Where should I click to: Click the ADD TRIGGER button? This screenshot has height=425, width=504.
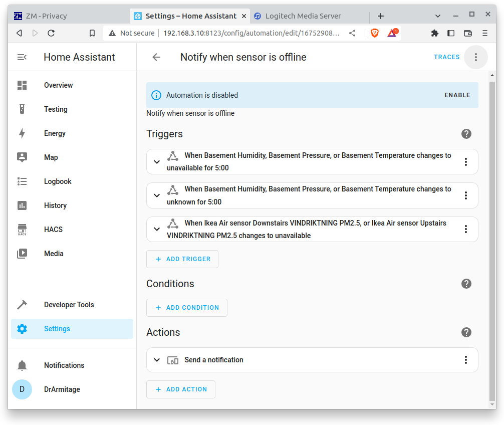tap(182, 259)
